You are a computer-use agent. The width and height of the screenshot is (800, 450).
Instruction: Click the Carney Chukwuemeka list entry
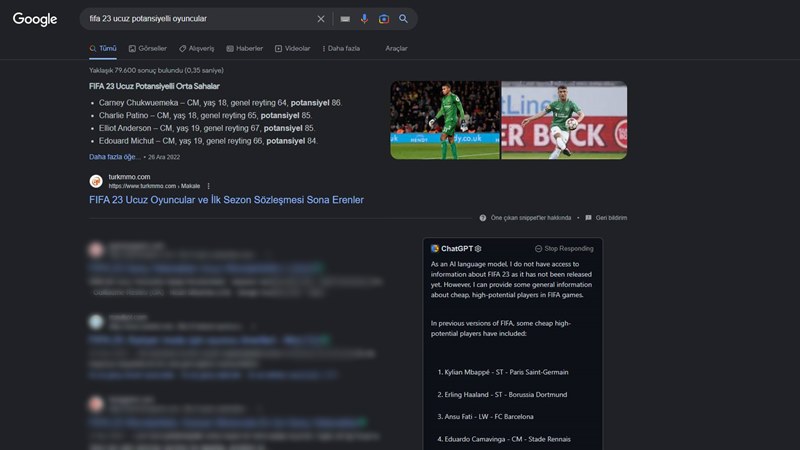pos(220,103)
